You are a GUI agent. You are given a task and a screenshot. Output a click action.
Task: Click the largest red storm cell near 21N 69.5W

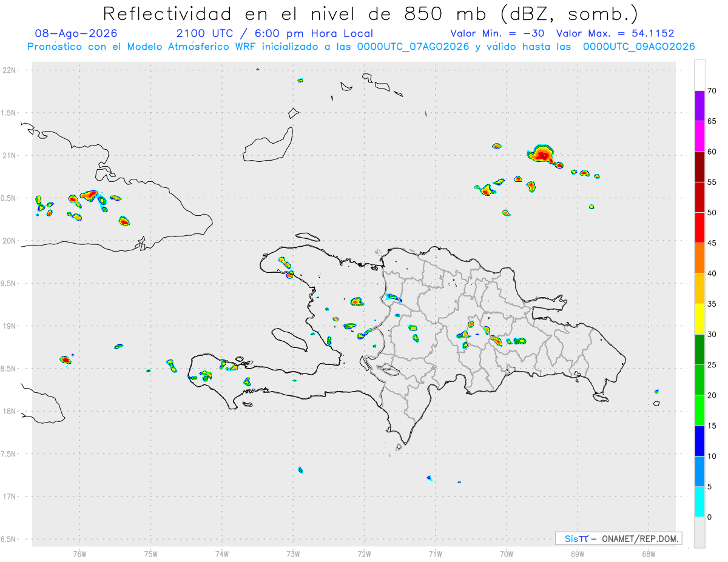(x=541, y=154)
